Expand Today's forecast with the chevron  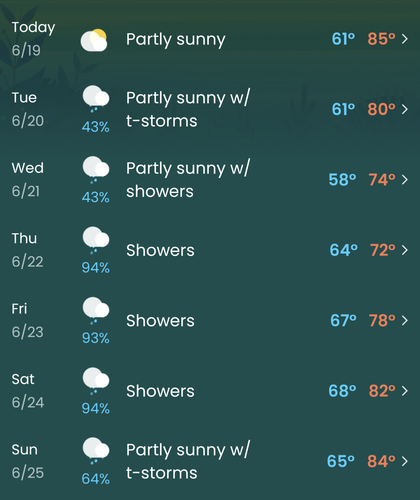(x=405, y=39)
